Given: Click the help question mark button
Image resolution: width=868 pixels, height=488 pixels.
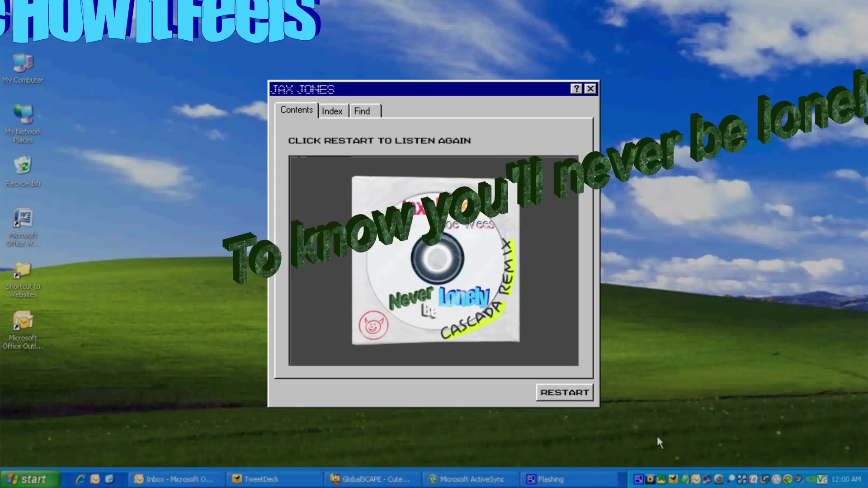Looking at the screenshot, I should 576,89.
